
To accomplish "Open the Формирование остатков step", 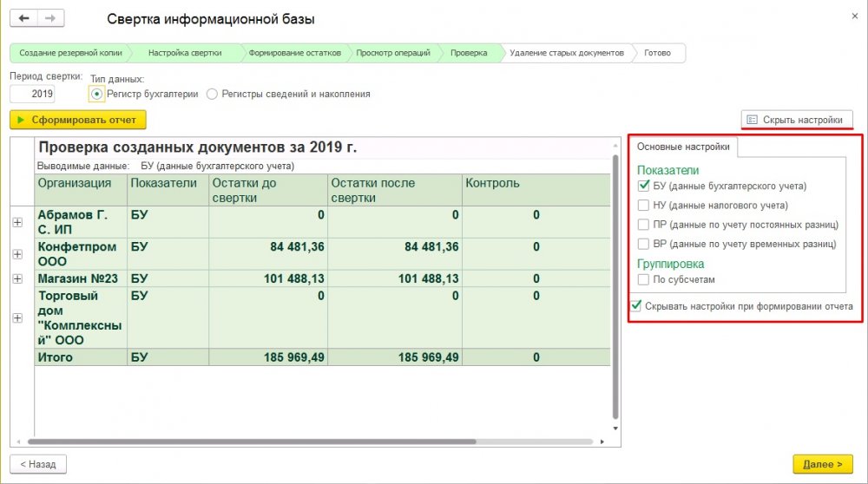I will pos(294,53).
